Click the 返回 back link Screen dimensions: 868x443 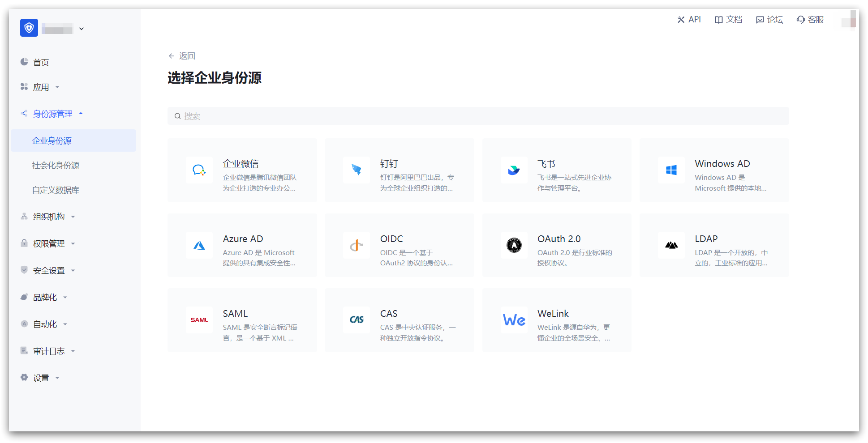pyautogui.click(x=182, y=56)
